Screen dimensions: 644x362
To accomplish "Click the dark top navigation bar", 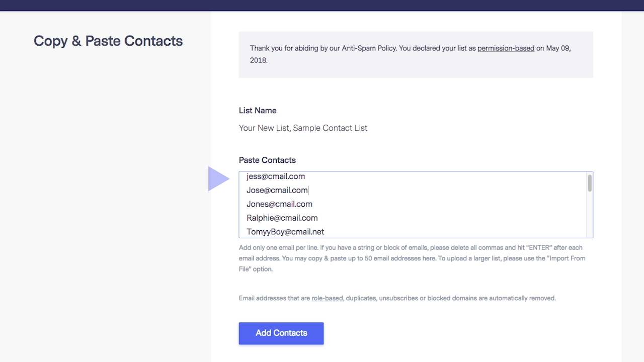I will point(322,5).
